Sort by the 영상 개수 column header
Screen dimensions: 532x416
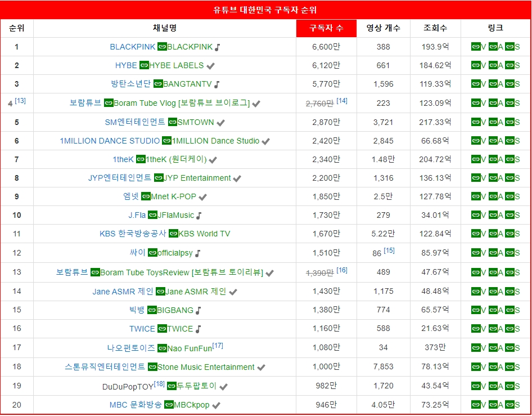click(384, 28)
